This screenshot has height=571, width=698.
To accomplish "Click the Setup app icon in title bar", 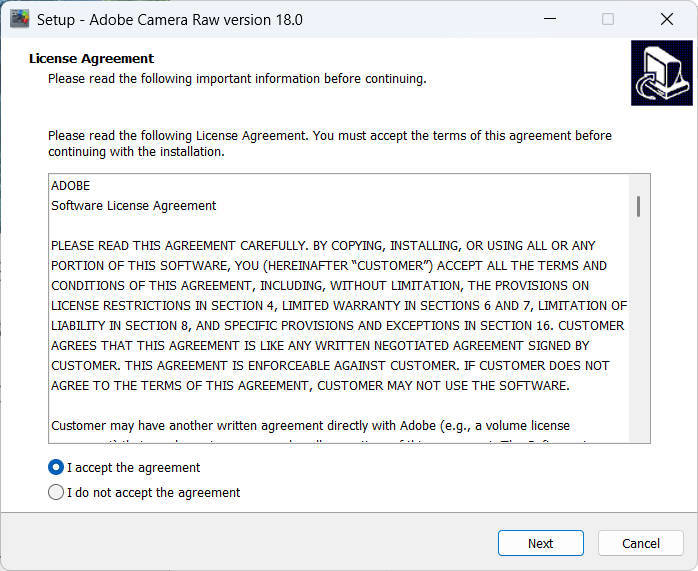I will coord(19,19).
